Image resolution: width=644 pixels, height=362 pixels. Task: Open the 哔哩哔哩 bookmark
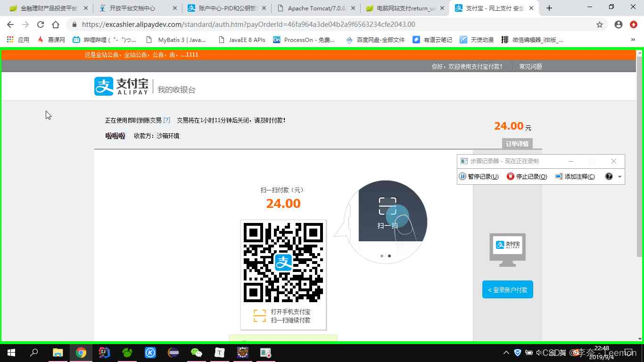point(105,40)
